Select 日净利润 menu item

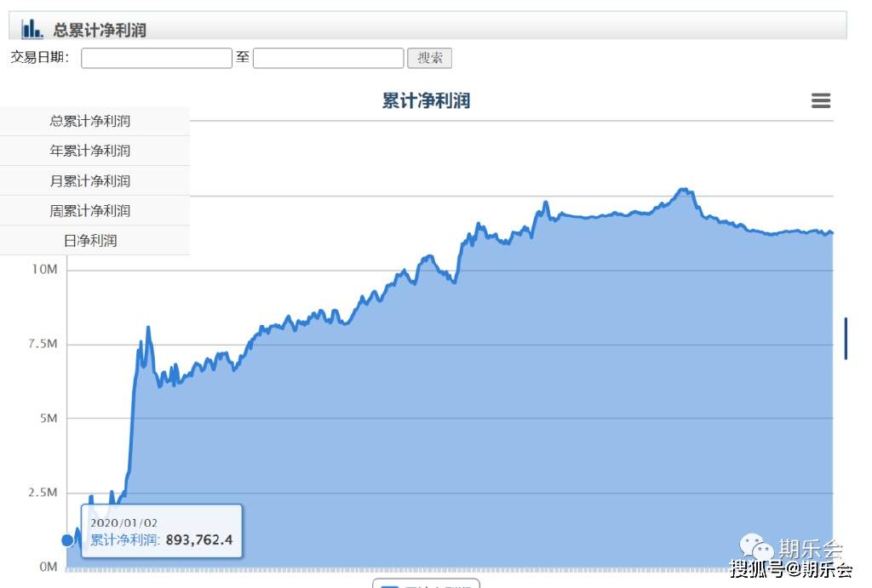click(x=90, y=241)
